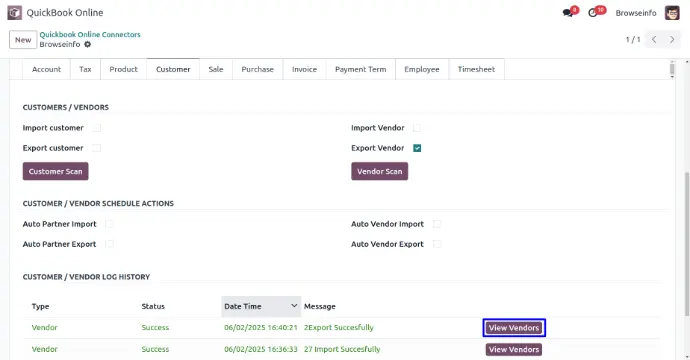690x360 pixels.
Task: Tick the Import Vendor checkbox
Action: (x=417, y=128)
